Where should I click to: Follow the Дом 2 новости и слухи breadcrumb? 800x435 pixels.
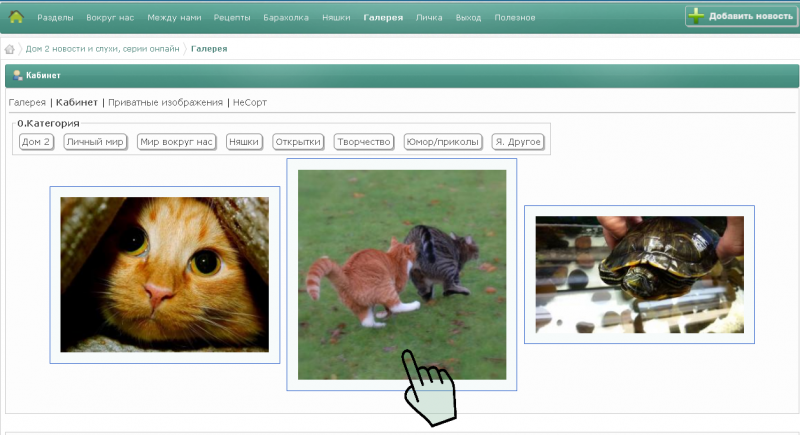(103, 49)
